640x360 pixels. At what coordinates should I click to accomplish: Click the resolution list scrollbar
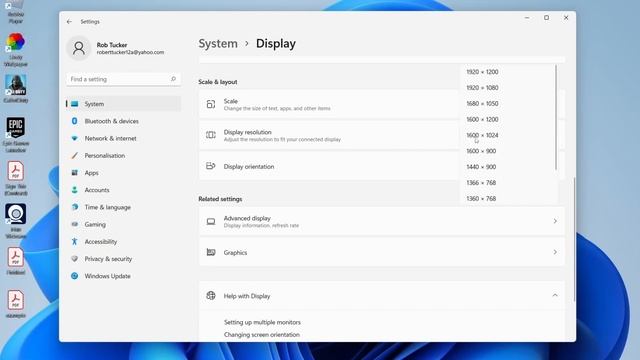pyautogui.click(x=556, y=118)
